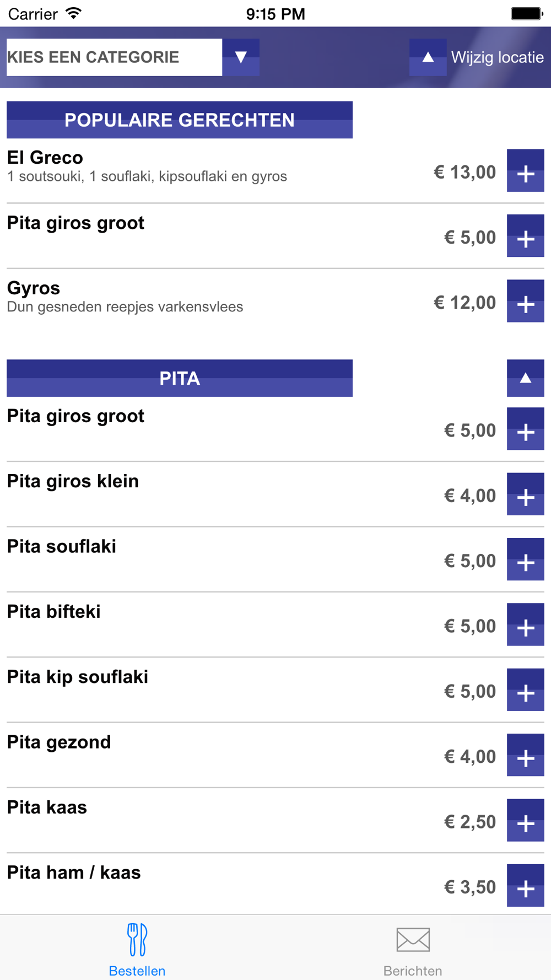The height and width of the screenshot is (980, 551).
Task: Open the category dropdown arrow
Action: [241, 57]
